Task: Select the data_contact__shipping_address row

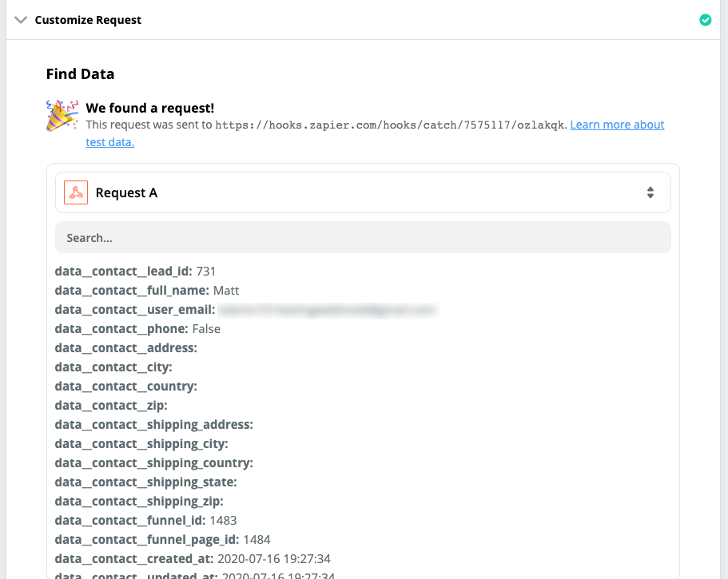Action: click(x=153, y=425)
